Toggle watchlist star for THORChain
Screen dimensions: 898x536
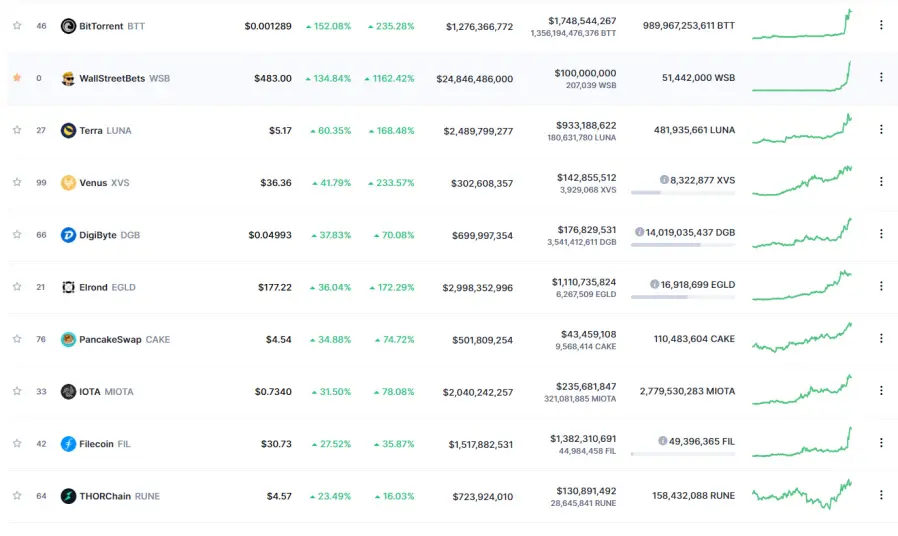coord(17,495)
